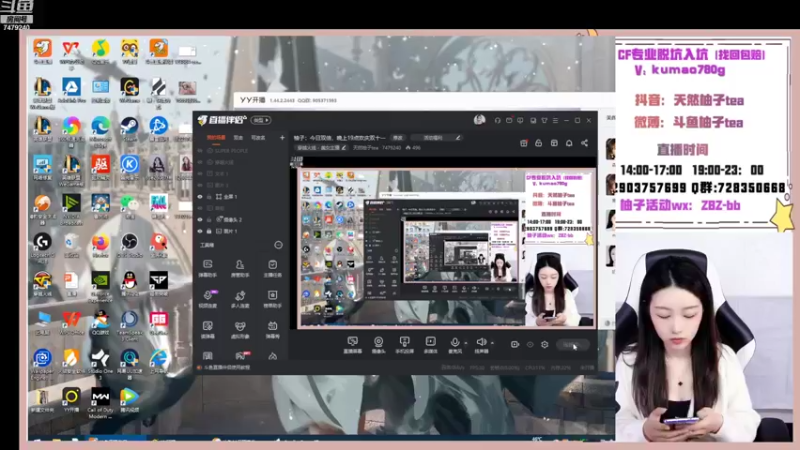
Task: Open the TeamSpeak 3 Client shortcut
Action: pyautogui.click(x=130, y=324)
